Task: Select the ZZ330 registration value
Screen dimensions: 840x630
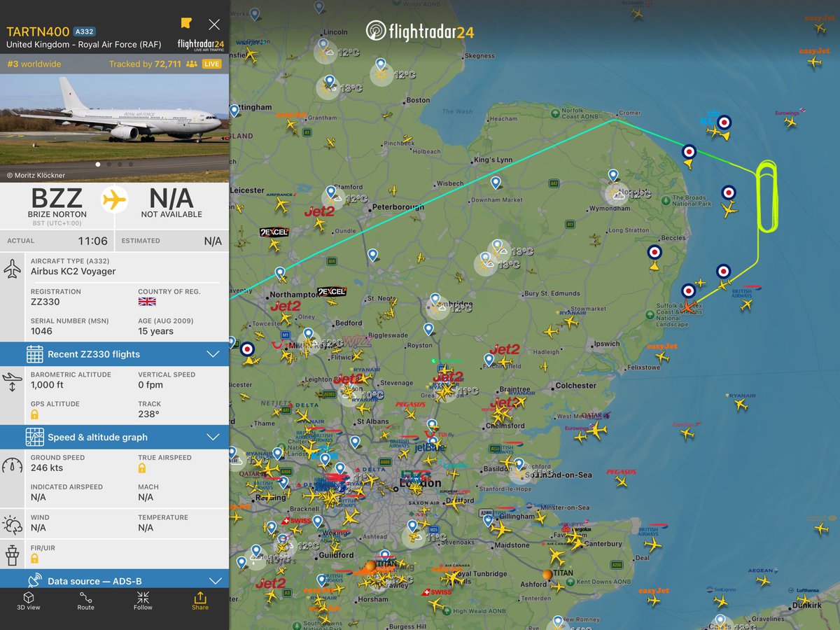Action: (x=45, y=302)
